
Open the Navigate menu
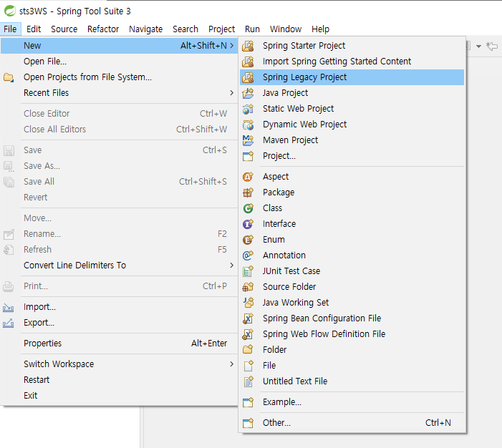click(145, 29)
